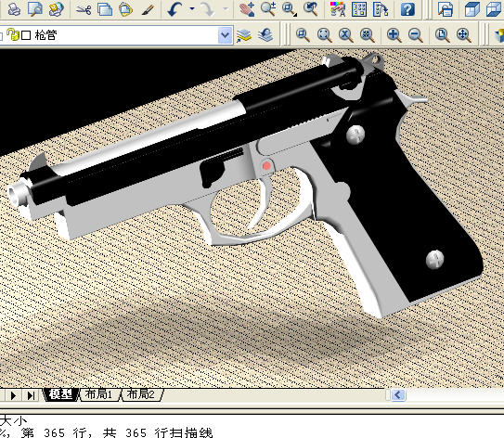Click the horizontal scrollbar left arrow
504x438 pixels.
point(398,395)
